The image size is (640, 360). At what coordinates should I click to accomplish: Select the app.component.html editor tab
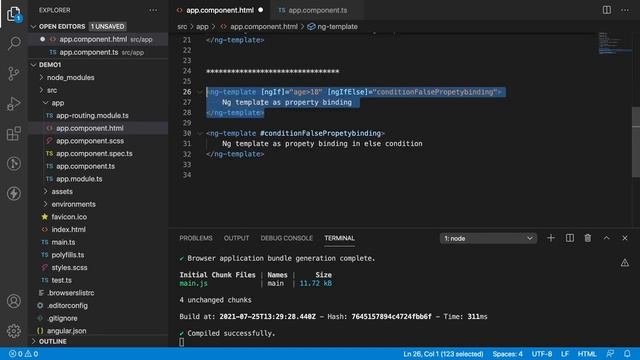coord(220,10)
